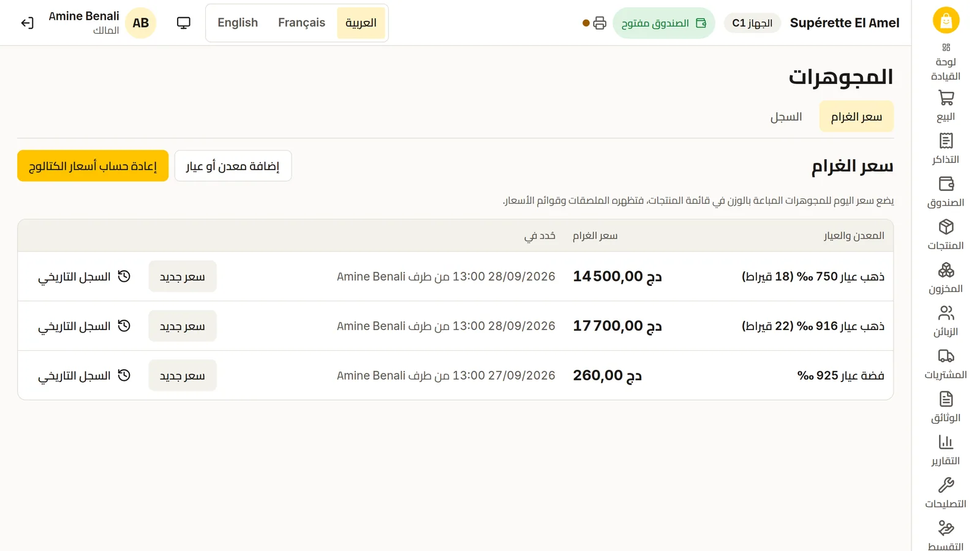The height and width of the screenshot is (551, 980).
Task: Open price history for 925‰ silver
Action: point(85,375)
